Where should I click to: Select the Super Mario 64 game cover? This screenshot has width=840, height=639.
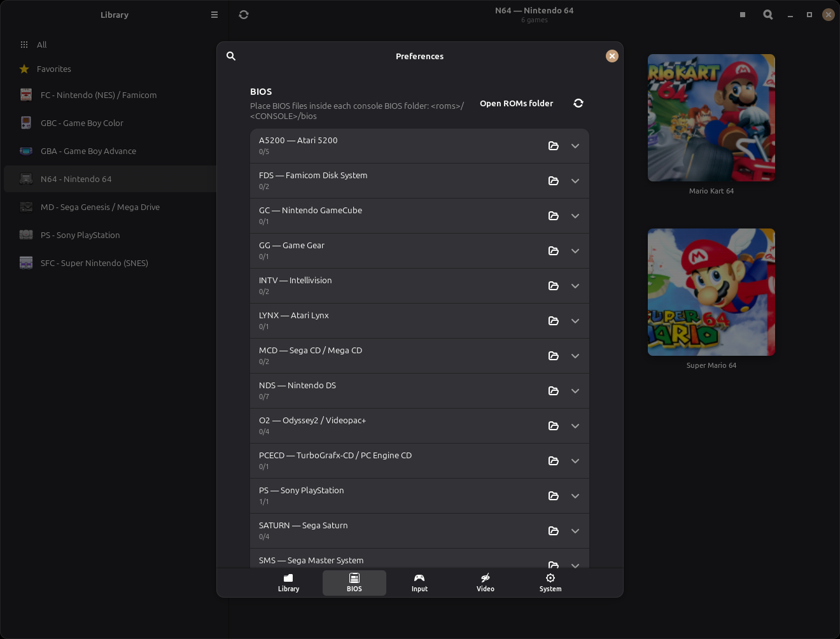click(x=711, y=292)
